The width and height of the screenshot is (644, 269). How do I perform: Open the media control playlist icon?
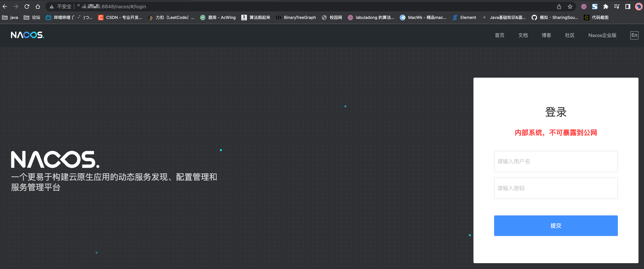pos(617,7)
